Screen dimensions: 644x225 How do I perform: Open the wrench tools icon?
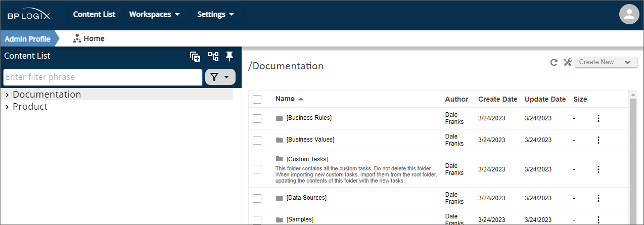[x=567, y=62]
